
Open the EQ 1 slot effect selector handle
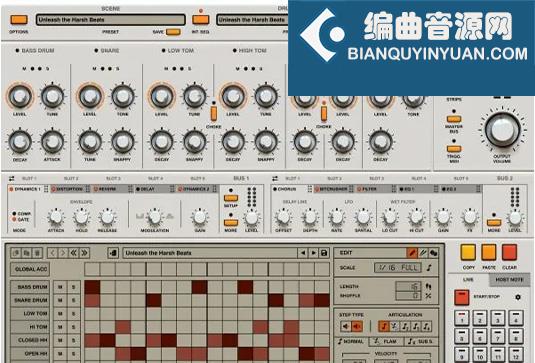click(436, 189)
